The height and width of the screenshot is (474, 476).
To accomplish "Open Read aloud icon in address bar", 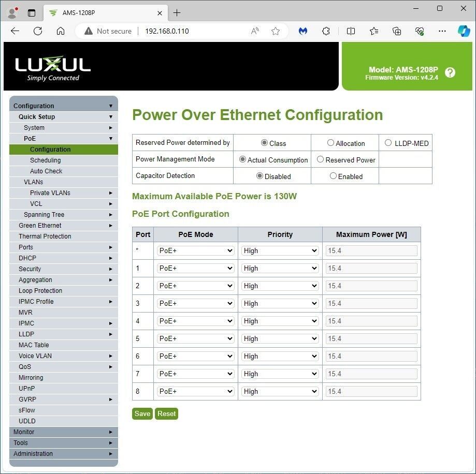I will (x=255, y=31).
